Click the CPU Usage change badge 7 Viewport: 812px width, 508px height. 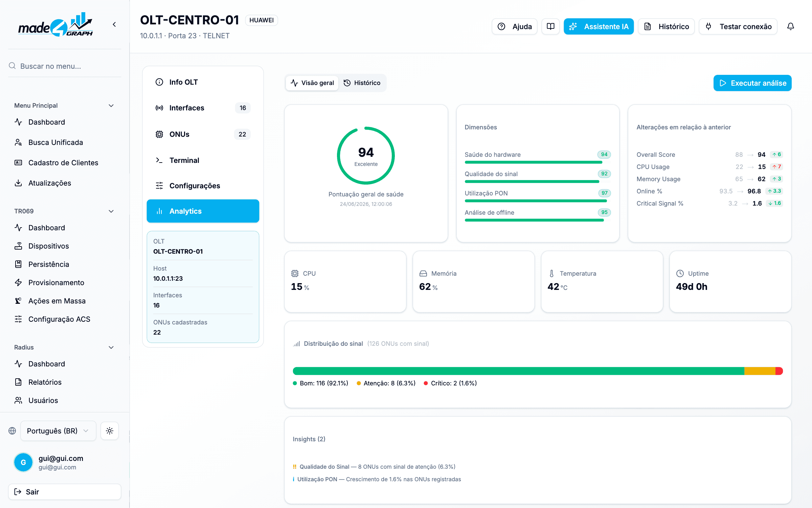coord(777,167)
